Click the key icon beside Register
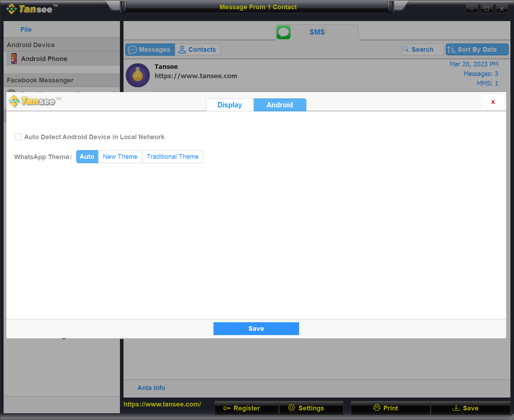514x420 pixels. click(227, 408)
